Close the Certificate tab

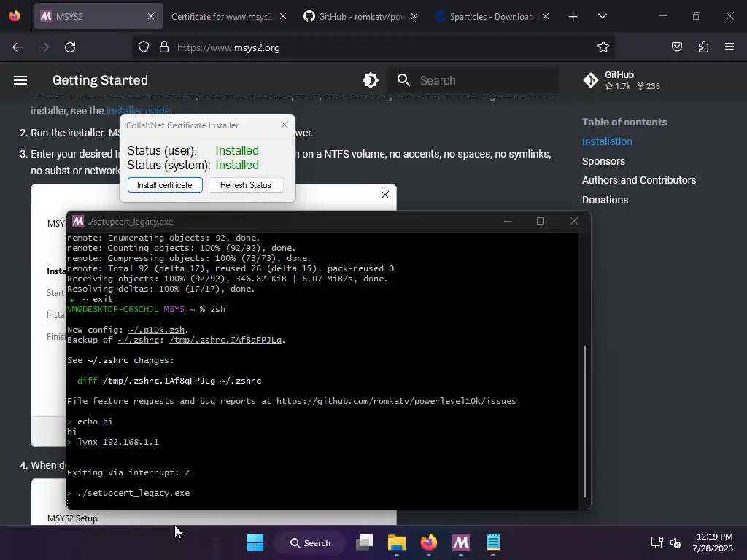283,16
